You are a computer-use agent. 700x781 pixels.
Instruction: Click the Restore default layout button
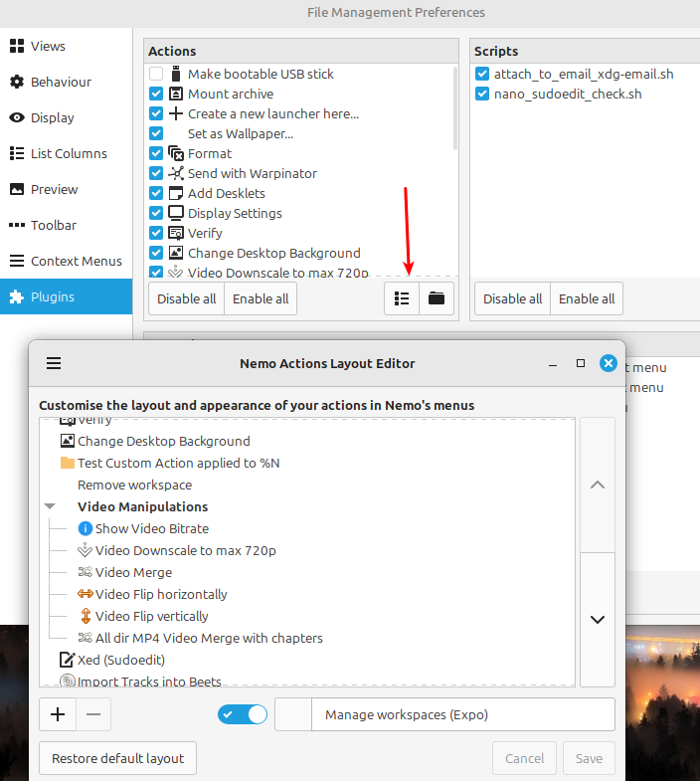coord(117,758)
